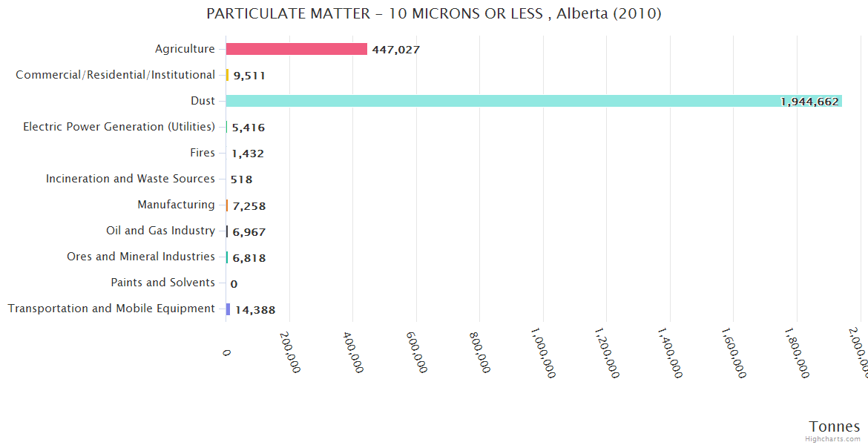Select the Transportation and Mobile Equipment bar
Viewport: 868px width, 445px height.
(228, 309)
